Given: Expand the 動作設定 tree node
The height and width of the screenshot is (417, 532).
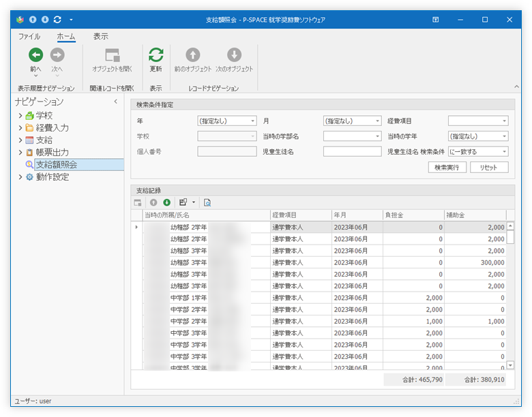Looking at the screenshot, I should [x=20, y=176].
